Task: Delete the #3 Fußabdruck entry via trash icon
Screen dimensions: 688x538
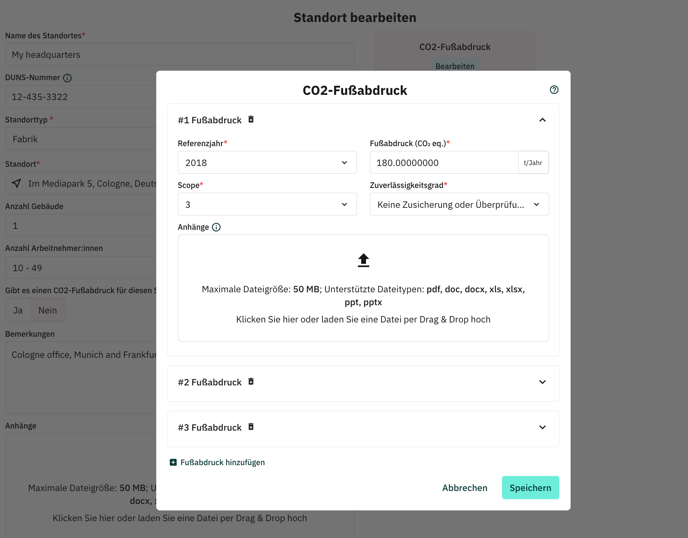Action: tap(251, 427)
